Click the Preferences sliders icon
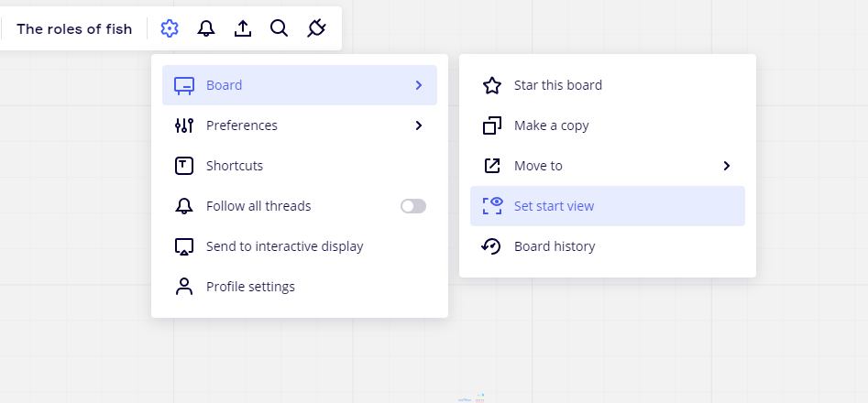The width and height of the screenshot is (868, 403). point(184,125)
